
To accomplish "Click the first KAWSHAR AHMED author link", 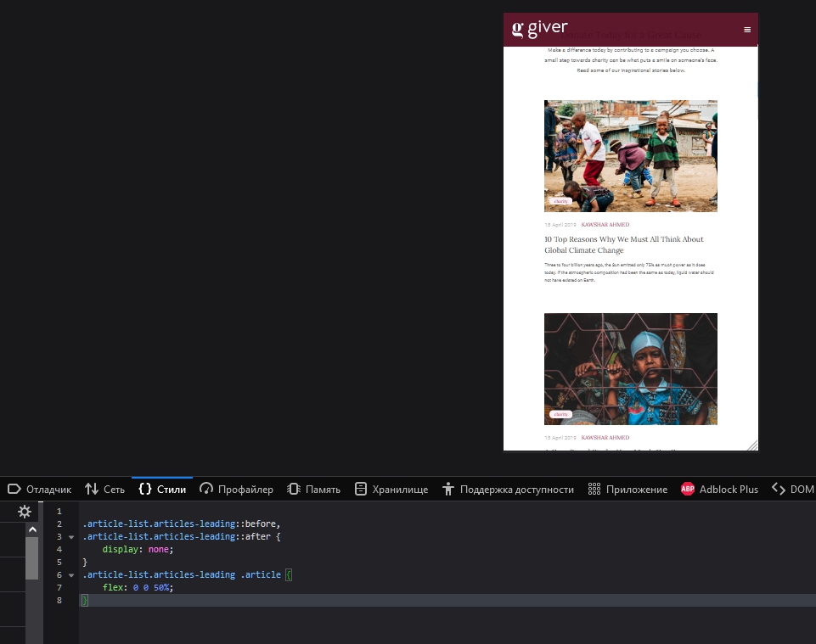I will 605,225.
